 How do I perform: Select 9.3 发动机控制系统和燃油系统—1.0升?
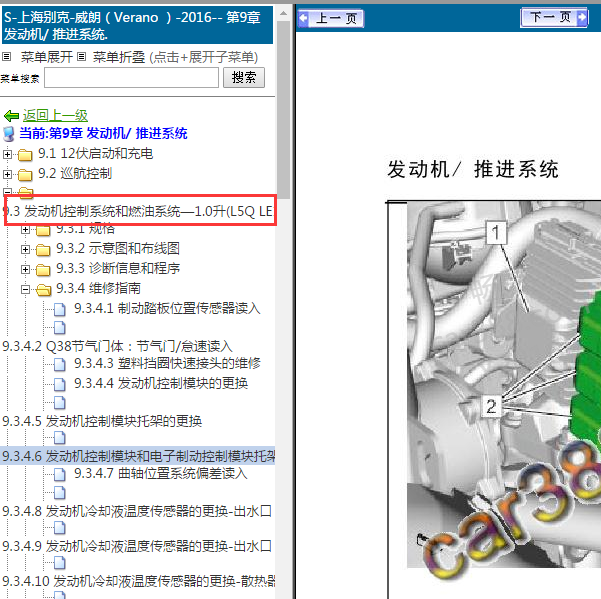tap(138, 211)
